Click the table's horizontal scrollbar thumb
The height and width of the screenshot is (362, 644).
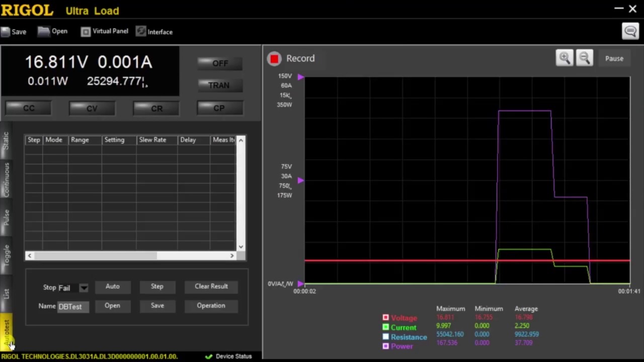(96, 255)
